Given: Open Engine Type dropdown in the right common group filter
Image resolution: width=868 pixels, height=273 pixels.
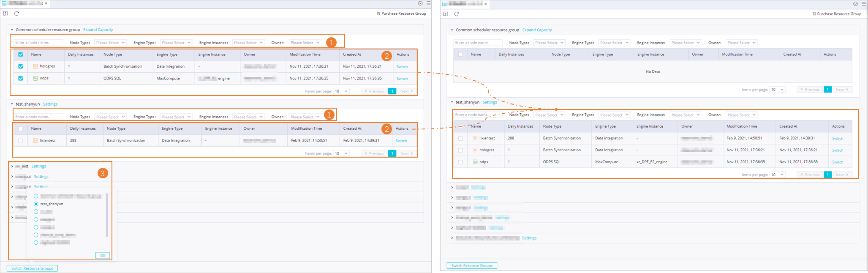Looking at the screenshot, I should (614, 43).
